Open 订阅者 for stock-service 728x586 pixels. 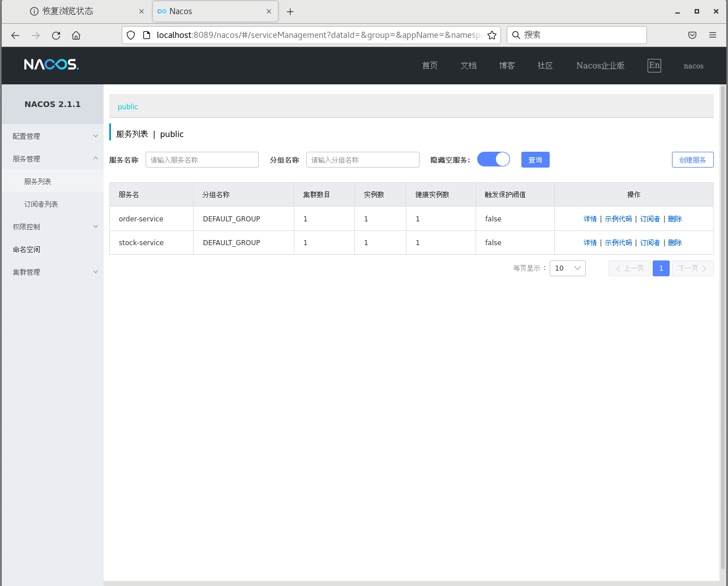(650, 242)
